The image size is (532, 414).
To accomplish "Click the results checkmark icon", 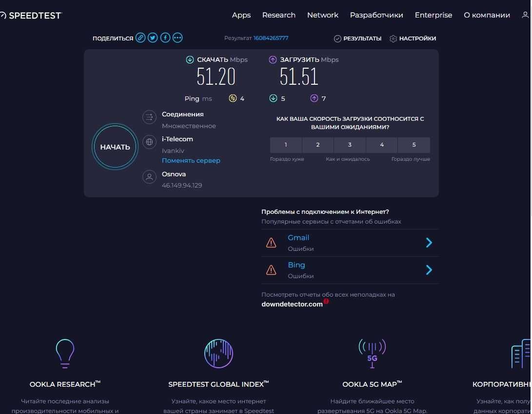I will [x=337, y=38].
